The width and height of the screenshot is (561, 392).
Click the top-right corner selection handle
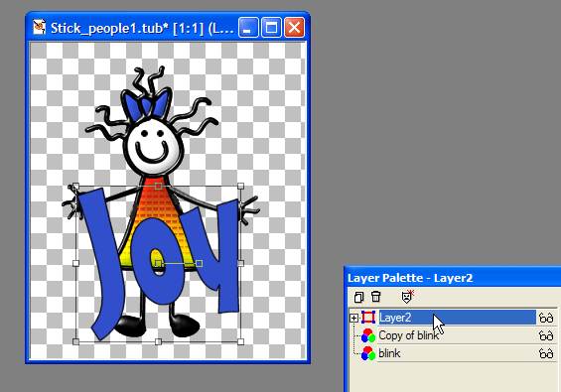point(241,186)
